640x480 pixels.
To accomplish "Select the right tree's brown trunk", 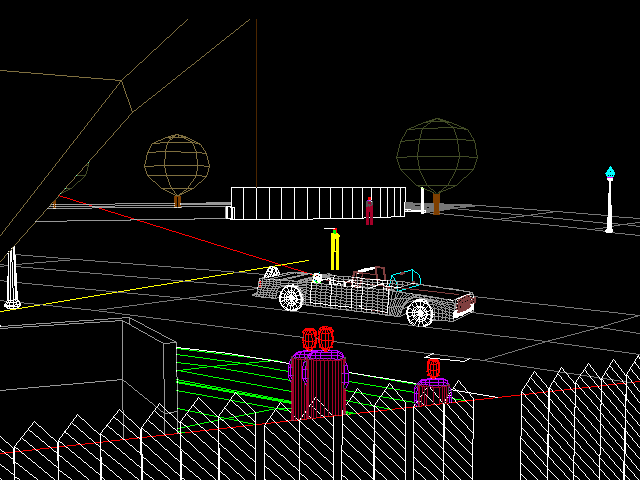I will 437,203.
